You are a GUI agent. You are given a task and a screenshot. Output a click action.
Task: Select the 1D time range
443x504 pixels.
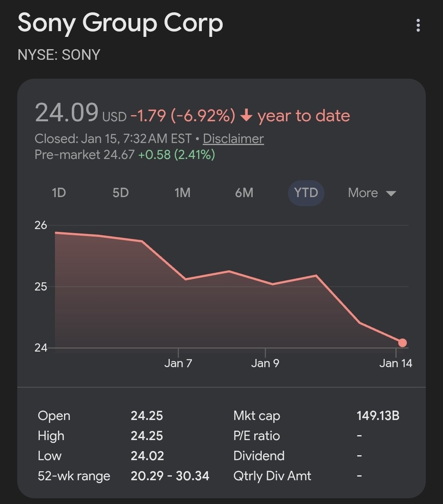coord(59,193)
